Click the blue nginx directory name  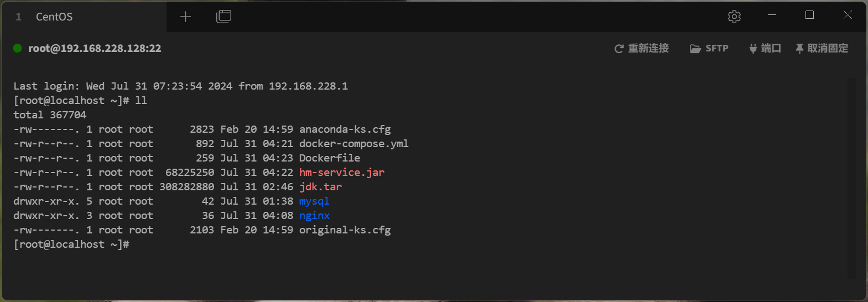[x=314, y=216]
